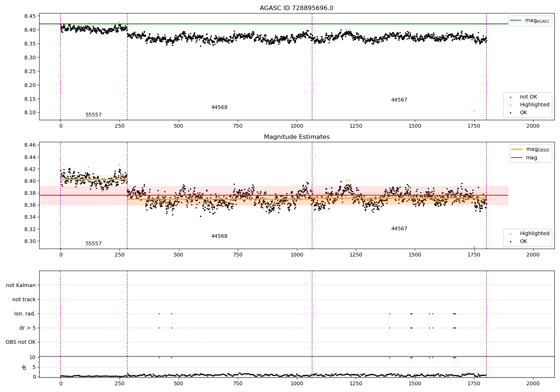Click the 10 tick on the dr axis

pos(32,357)
